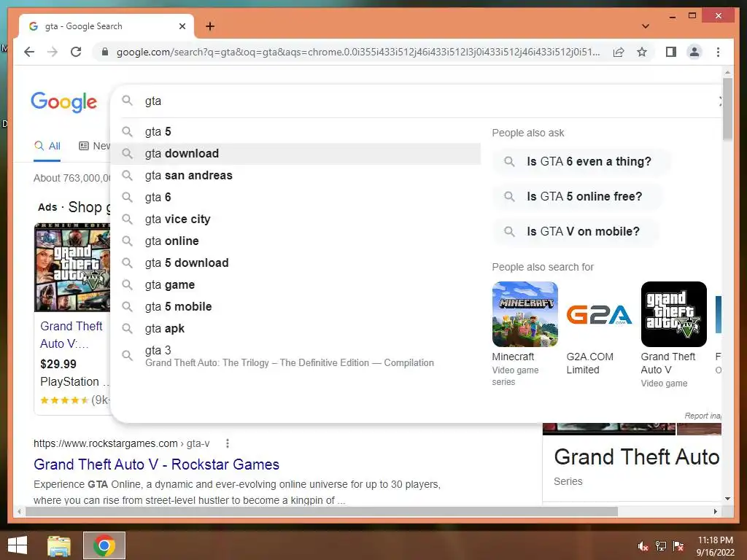Select suggestion gta download

tap(296, 153)
